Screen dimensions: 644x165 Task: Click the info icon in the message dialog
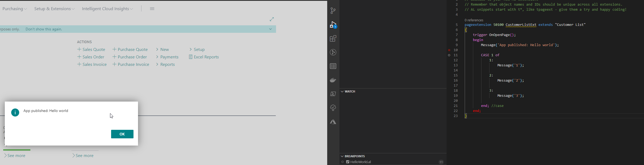(x=15, y=112)
